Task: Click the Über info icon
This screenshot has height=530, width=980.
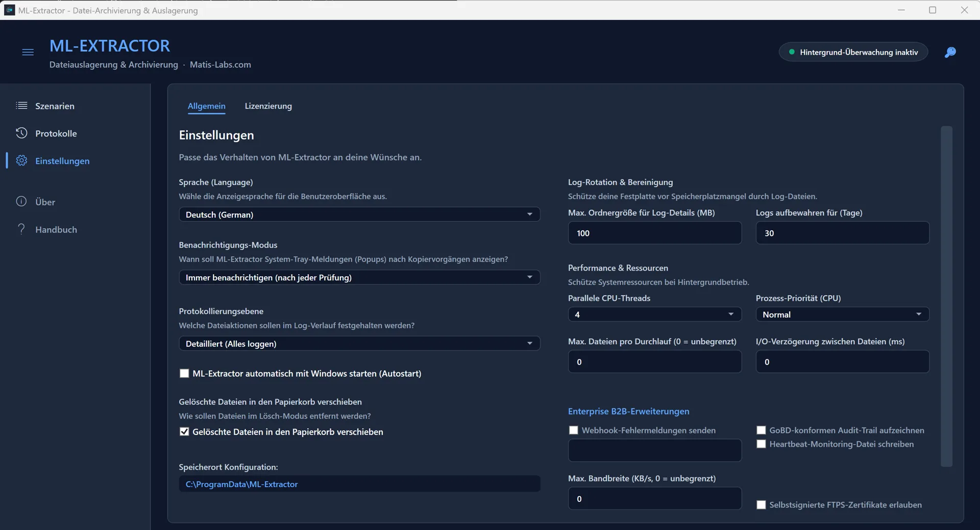Action: [21, 202]
